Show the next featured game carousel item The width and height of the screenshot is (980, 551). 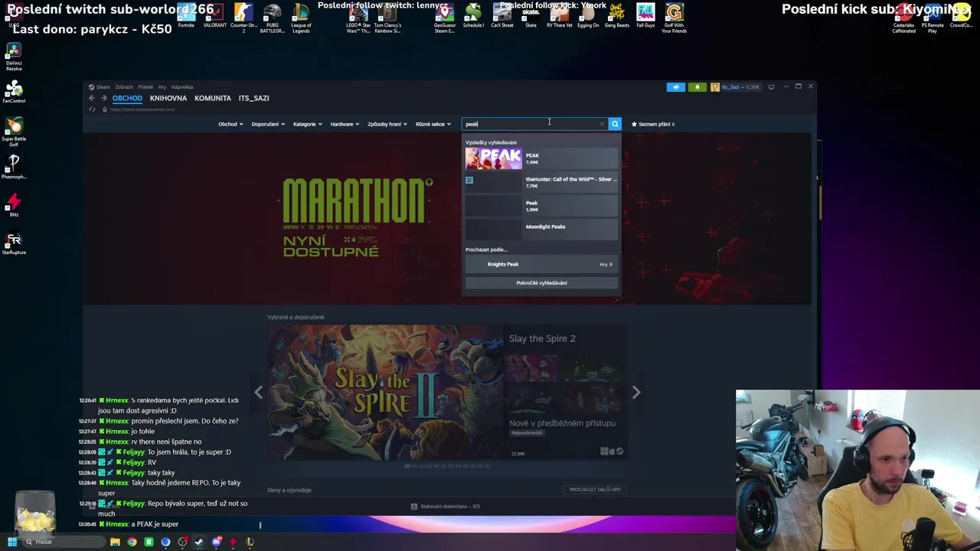[635, 392]
